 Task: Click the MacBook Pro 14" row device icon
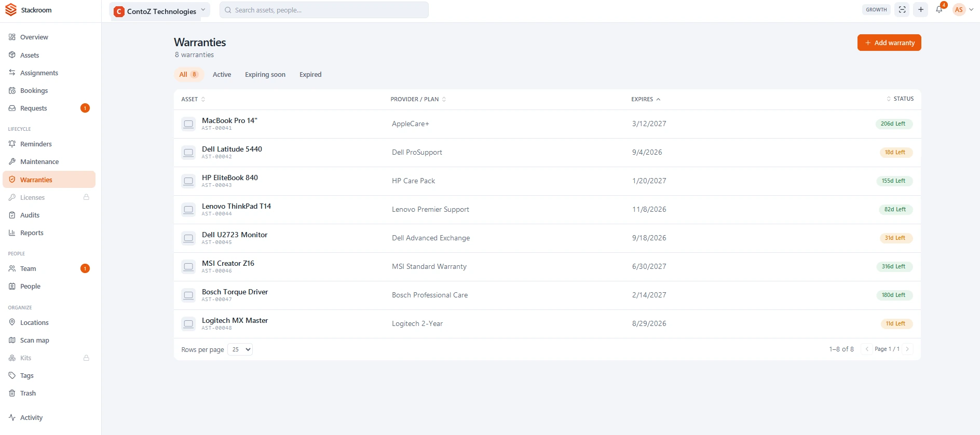[x=188, y=124]
